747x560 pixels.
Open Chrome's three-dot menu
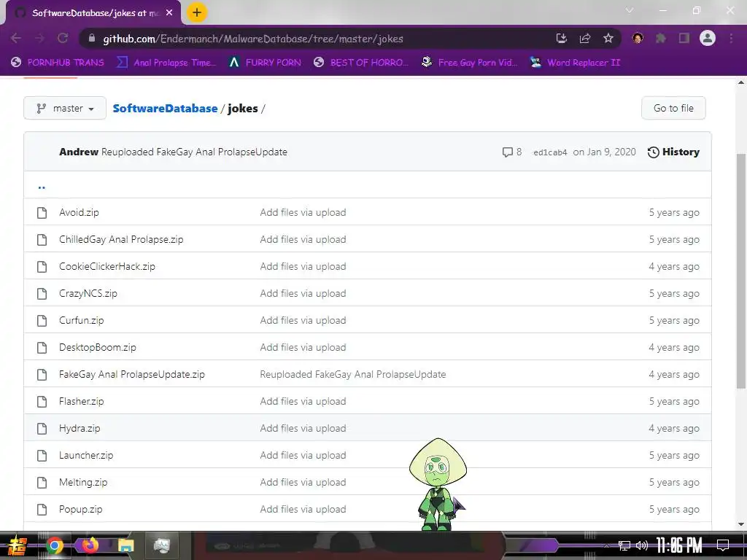(731, 38)
